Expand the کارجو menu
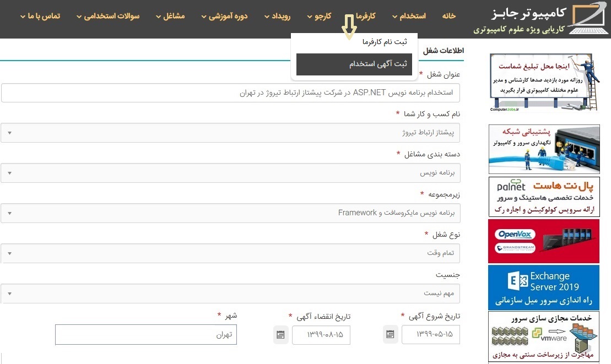 click(x=319, y=16)
